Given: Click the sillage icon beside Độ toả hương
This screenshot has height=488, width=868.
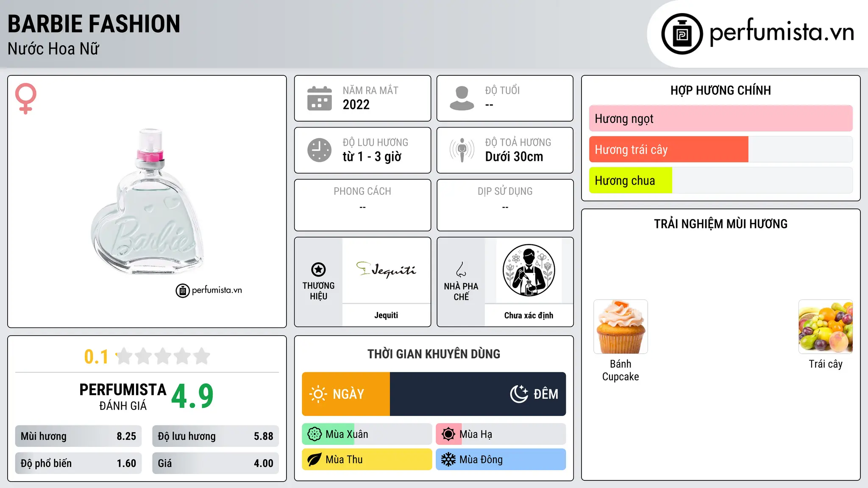Looking at the screenshot, I should pyautogui.click(x=462, y=150).
